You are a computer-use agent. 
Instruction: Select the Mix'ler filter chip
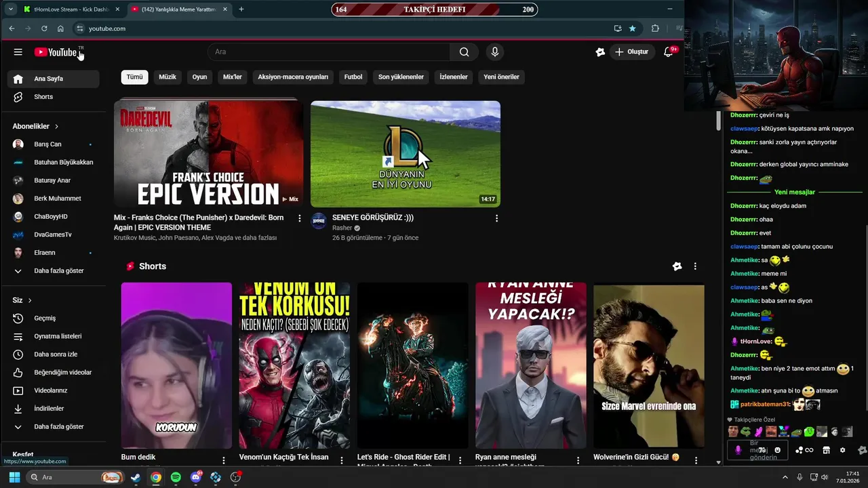[x=233, y=77]
